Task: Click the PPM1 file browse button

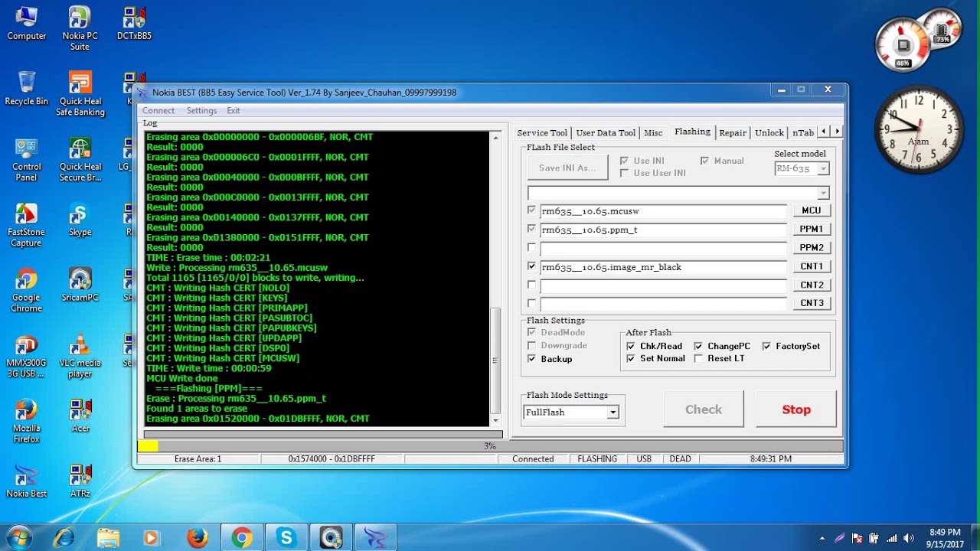Action: (812, 229)
